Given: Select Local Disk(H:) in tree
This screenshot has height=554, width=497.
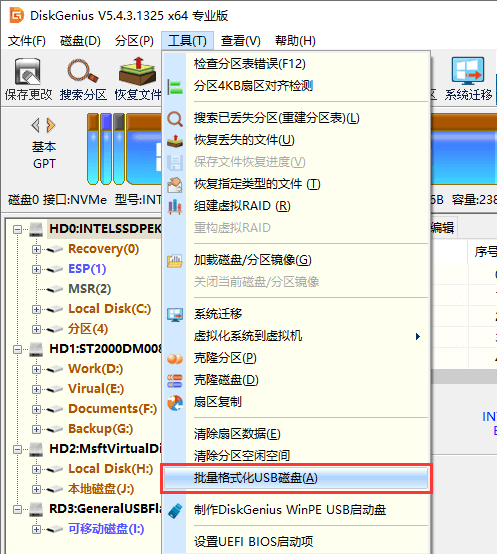Looking at the screenshot, I should click(x=111, y=469).
